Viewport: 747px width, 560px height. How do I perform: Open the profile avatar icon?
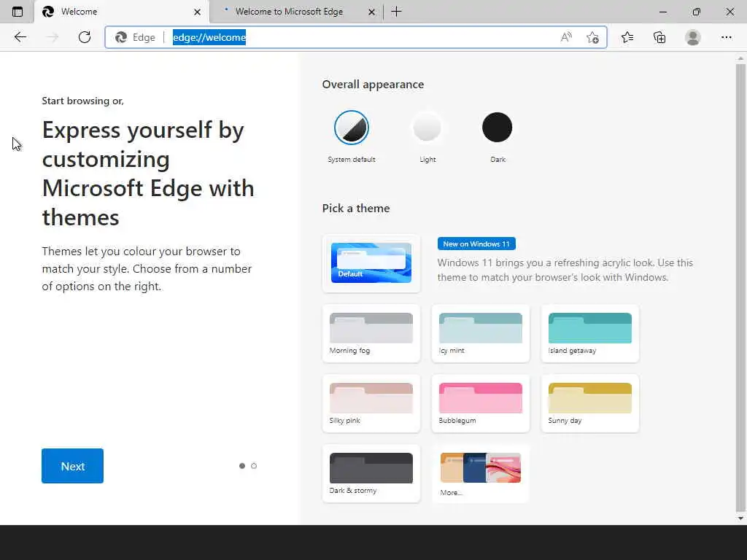click(693, 37)
